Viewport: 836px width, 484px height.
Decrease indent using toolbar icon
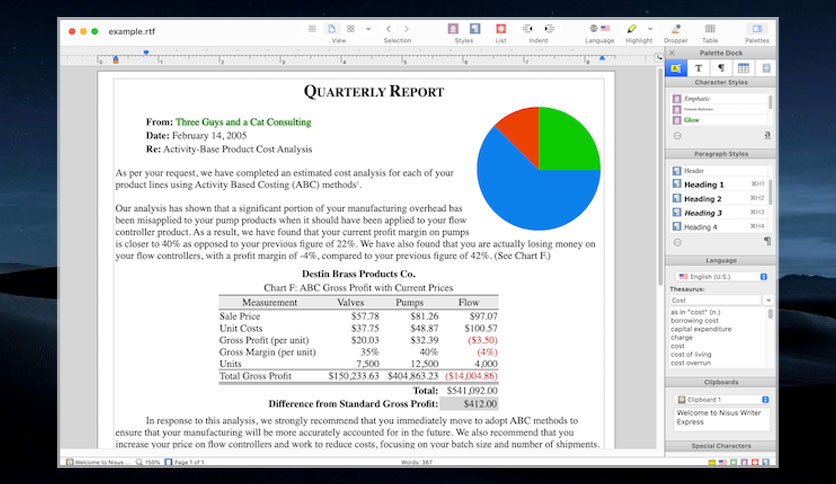point(527,29)
